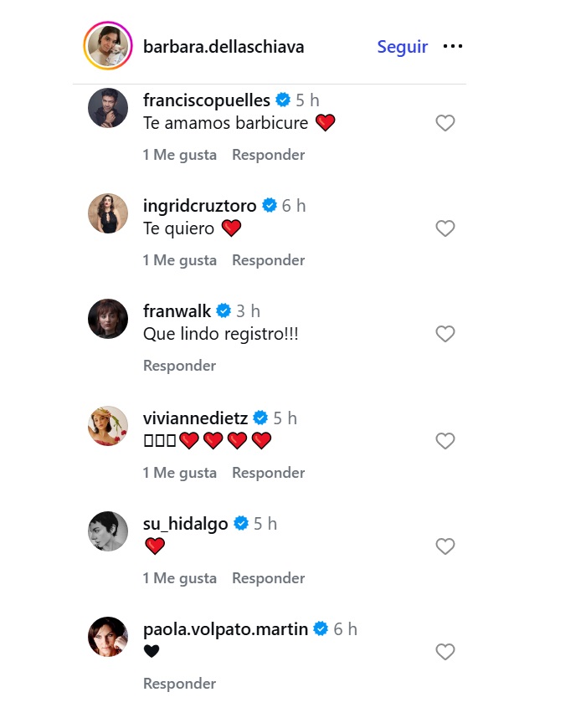Click Responder under ingridcruztoro's comment

(268, 260)
